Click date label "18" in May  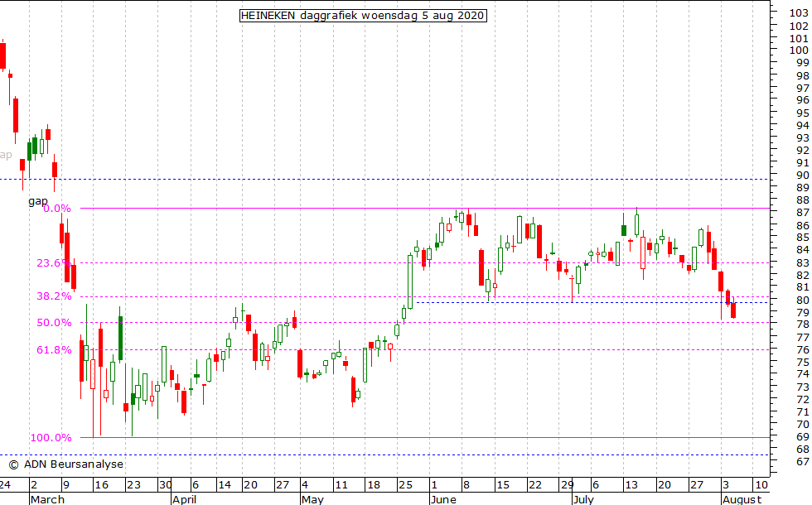[374, 485]
